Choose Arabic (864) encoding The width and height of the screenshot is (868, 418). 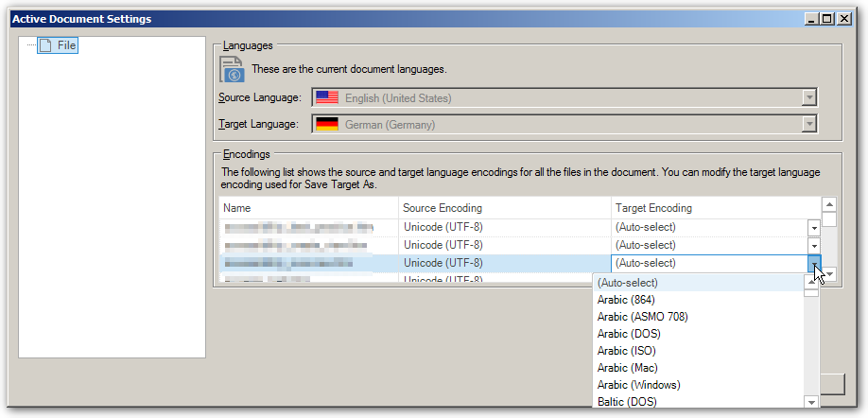coord(699,300)
